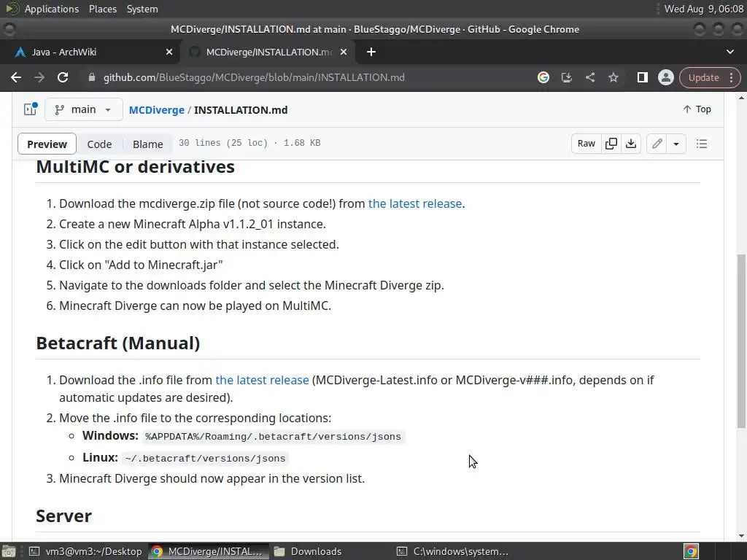747x560 pixels.
Task: Click the INSTALLATION.md breadcrumb filename
Action: pos(241,110)
